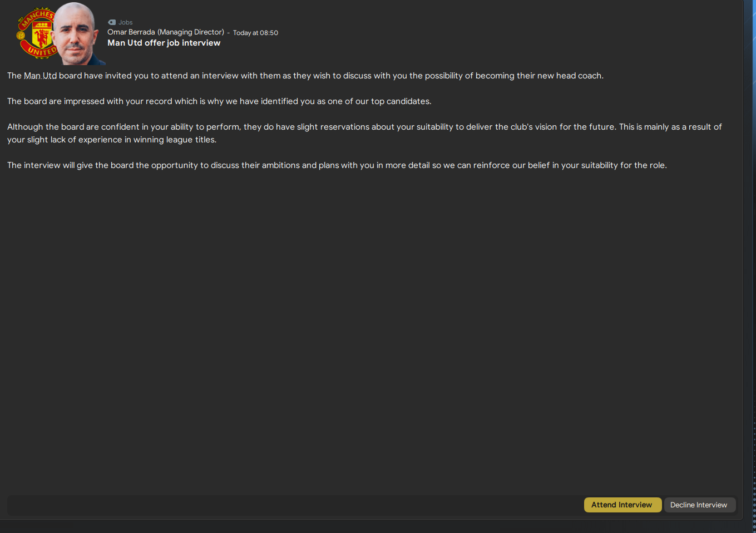
Task: Click the first paragraph of the message
Action: click(x=305, y=76)
